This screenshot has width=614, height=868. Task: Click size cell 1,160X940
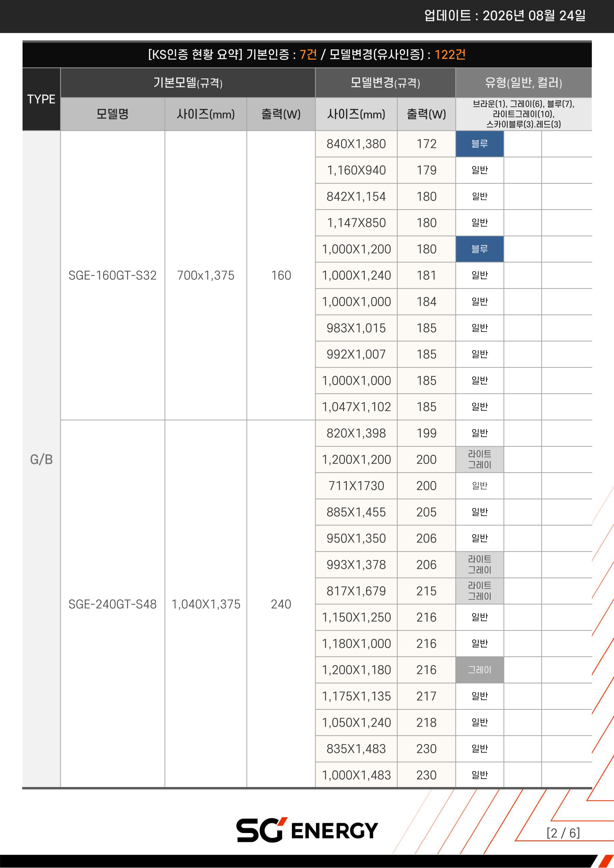coord(356,170)
